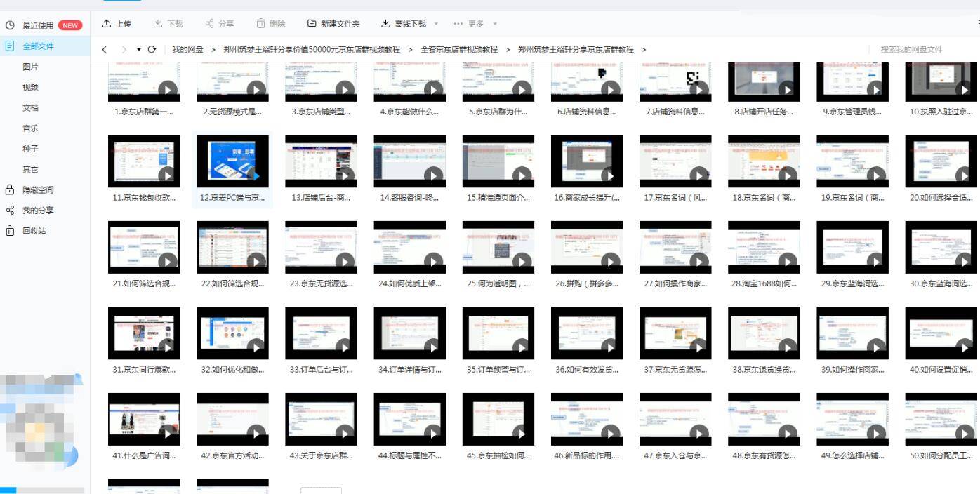Open the 图片 category
The height and width of the screenshot is (494, 980).
pos(31,67)
